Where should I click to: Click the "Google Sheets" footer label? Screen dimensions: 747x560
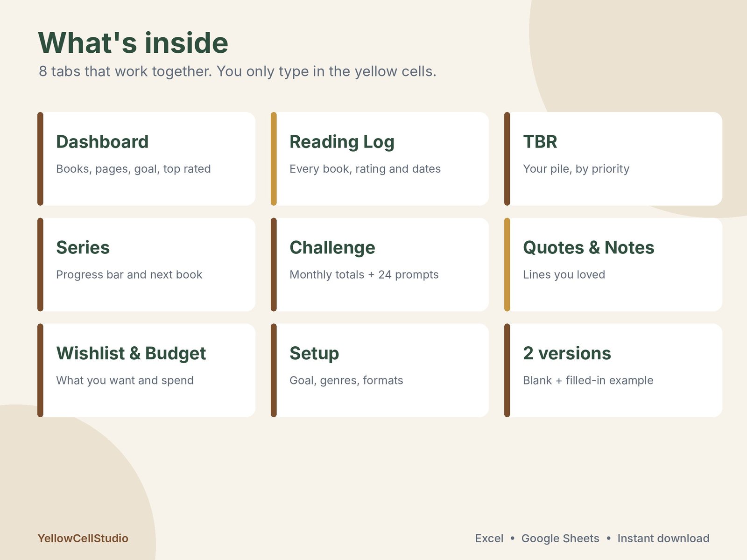[x=560, y=539]
